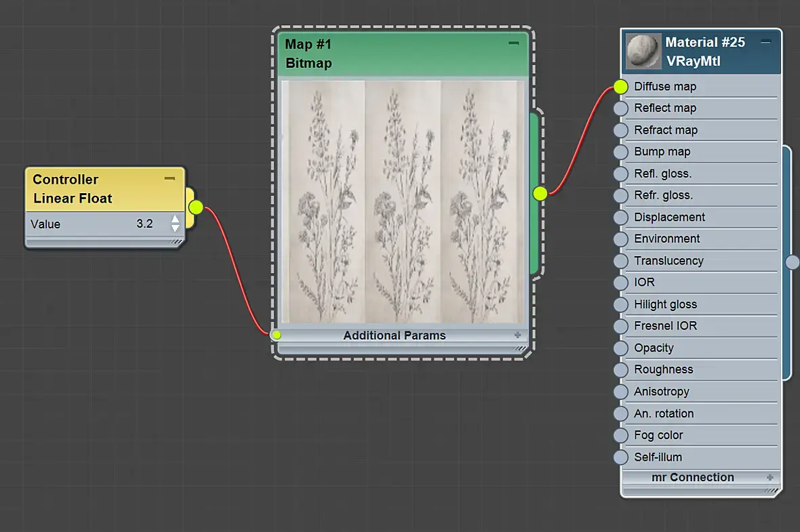Click the Self-illum slot label
The height and width of the screenshot is (532, 800).
pyautogui.click(x=658, y=457)
